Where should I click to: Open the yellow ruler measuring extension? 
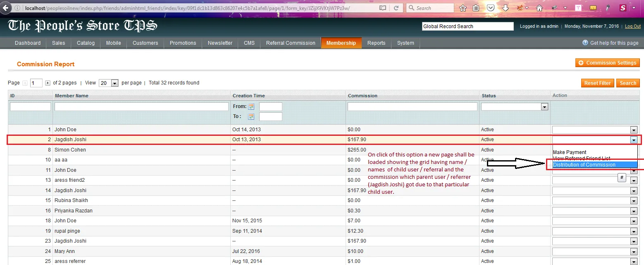coord(593,8)
